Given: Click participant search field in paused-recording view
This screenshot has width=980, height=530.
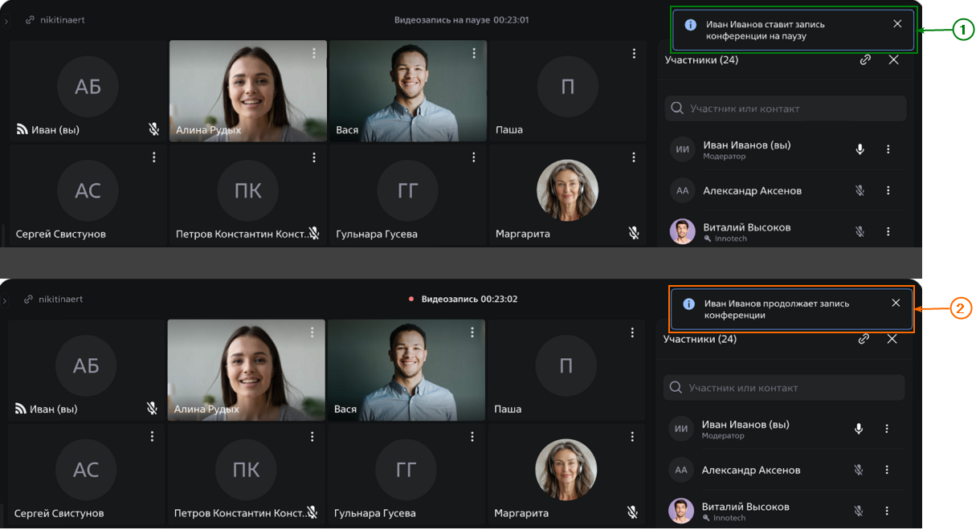Looking at the screenshot, I should [786, 108].
